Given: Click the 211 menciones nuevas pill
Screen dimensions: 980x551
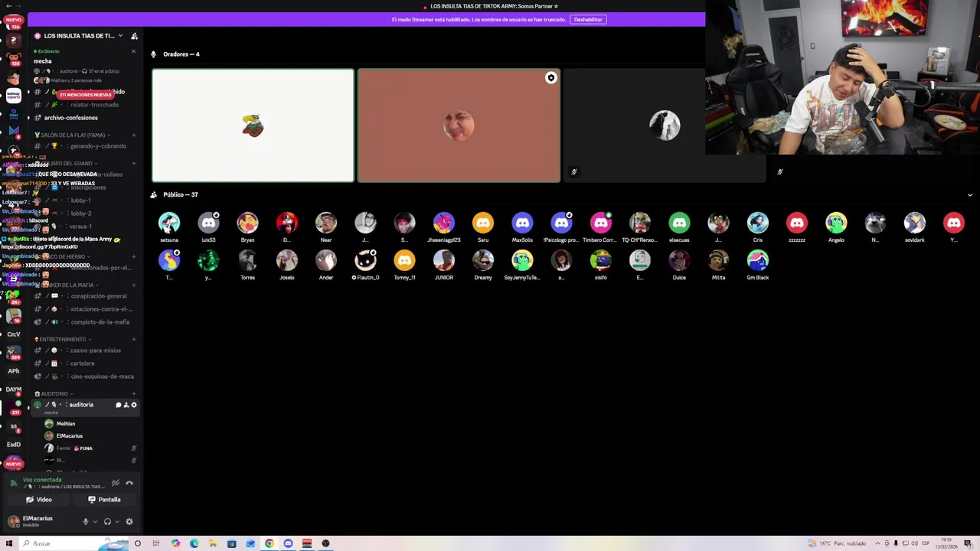Looking at the screenshot, I should pyautogui.click(x=85, y=94).
